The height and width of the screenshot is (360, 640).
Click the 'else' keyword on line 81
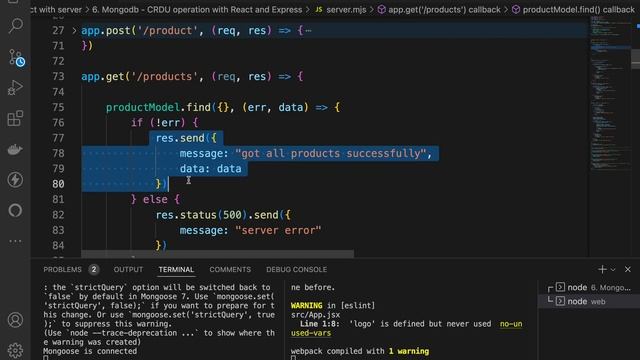point(155,200)
